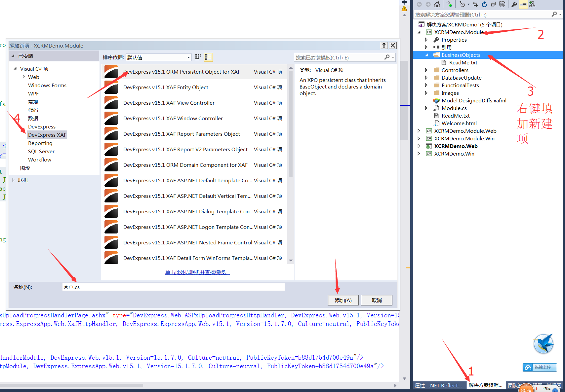The height and width of the screenshot is (392, 565).
Task: Click the Collapse All icon in Solution Explorer
Action: tap(493, 4)
